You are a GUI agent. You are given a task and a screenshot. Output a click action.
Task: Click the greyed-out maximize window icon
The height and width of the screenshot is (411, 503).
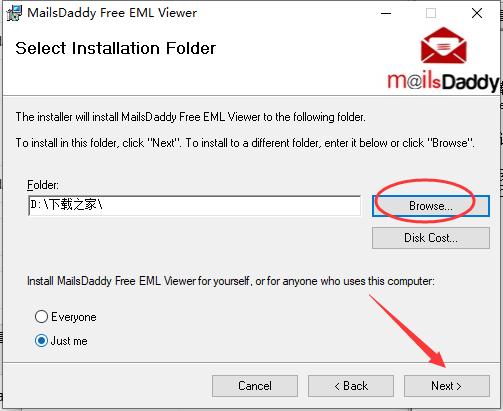click(x=431, y=13)
